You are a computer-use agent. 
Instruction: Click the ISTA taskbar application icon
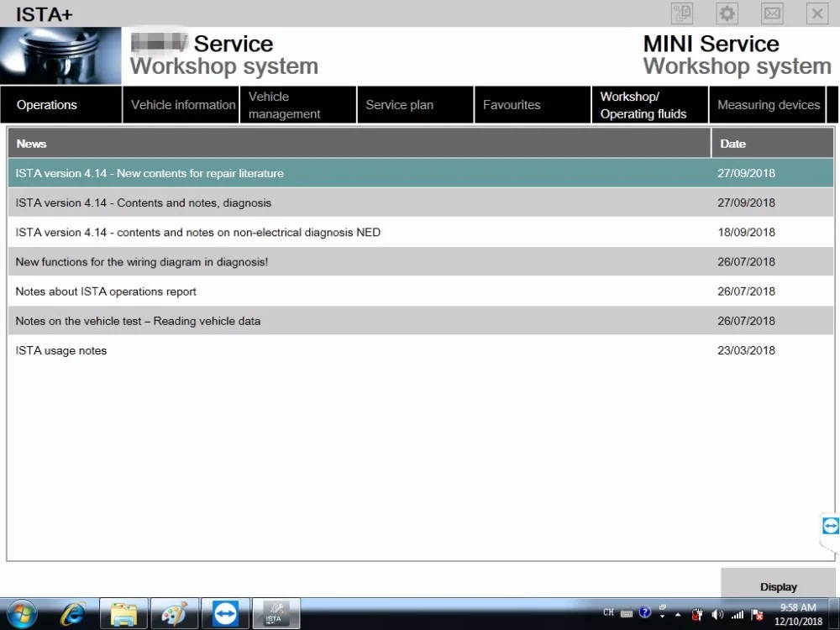(276, 614)
